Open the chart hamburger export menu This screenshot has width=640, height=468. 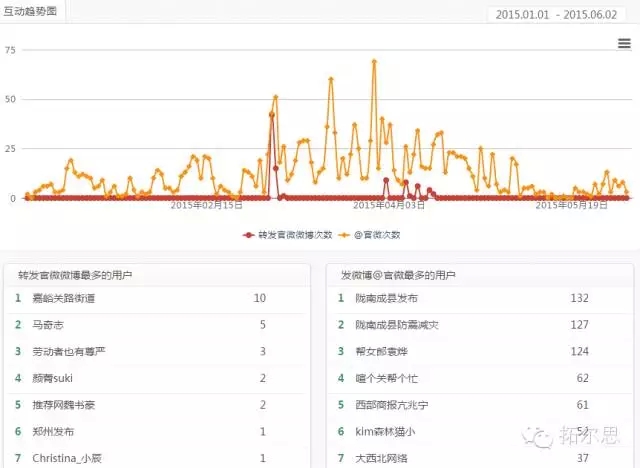pos(624,43)
